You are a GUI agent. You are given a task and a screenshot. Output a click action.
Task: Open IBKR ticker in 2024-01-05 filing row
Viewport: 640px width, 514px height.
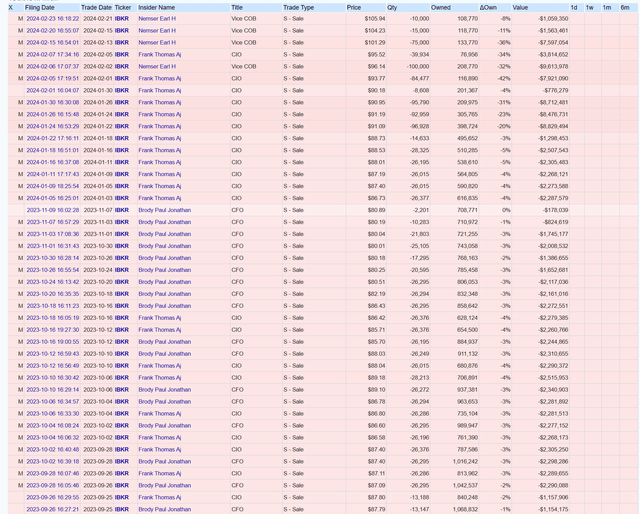tap(122, 198)
